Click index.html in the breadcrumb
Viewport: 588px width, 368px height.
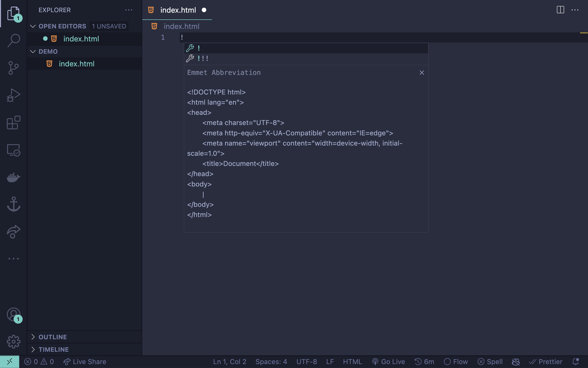click(181, 26)
